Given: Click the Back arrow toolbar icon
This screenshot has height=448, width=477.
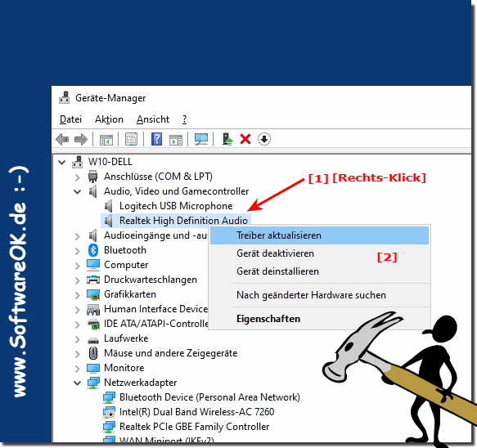Looking at the screenshot, I should pos(62,140).
